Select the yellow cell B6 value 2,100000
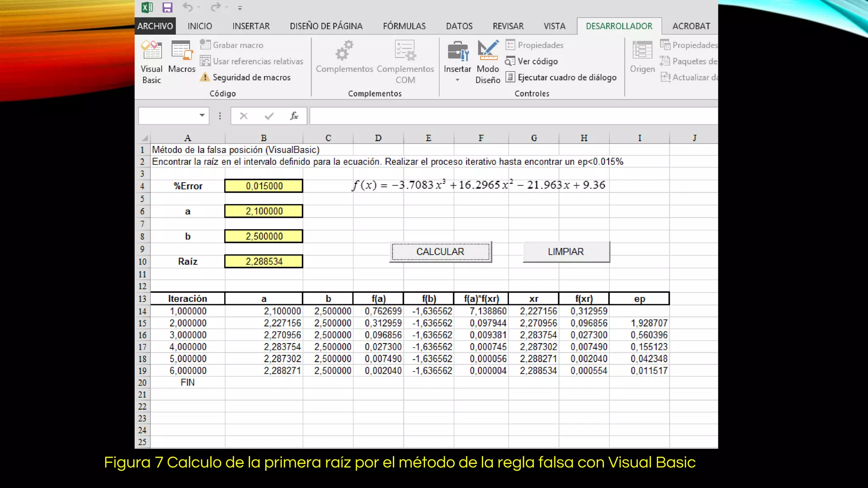The height and width of the screenshot is (488, 868). coord(264,211)
